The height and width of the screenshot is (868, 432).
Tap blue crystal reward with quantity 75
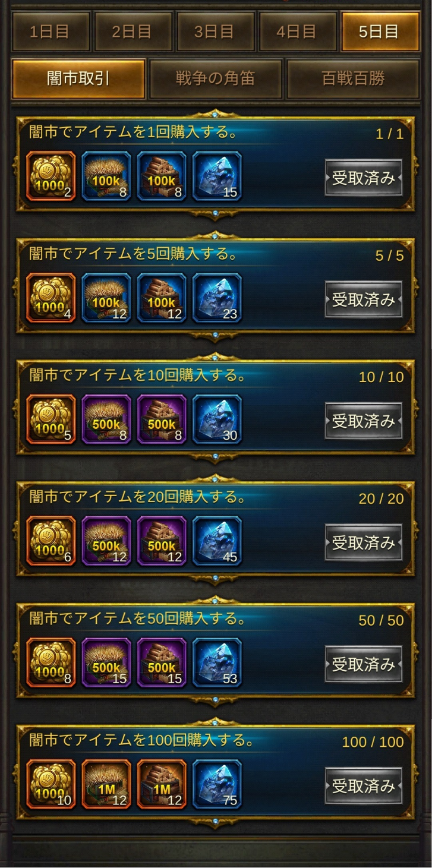coord(217,784)
